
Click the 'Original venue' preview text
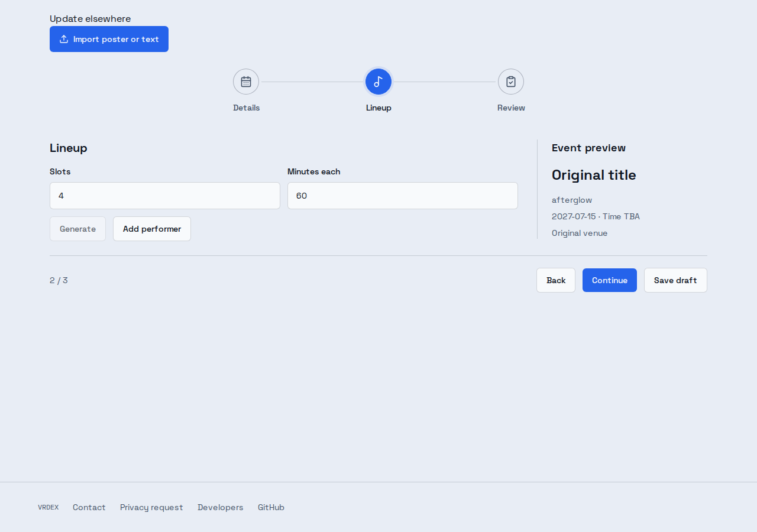[x=580, y=233]
